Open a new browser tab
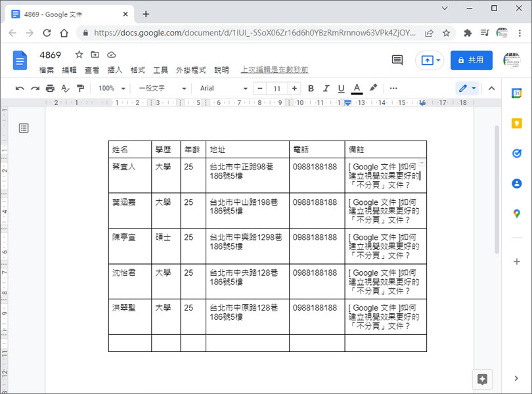532x394 pixels. (x=146, y=14)
